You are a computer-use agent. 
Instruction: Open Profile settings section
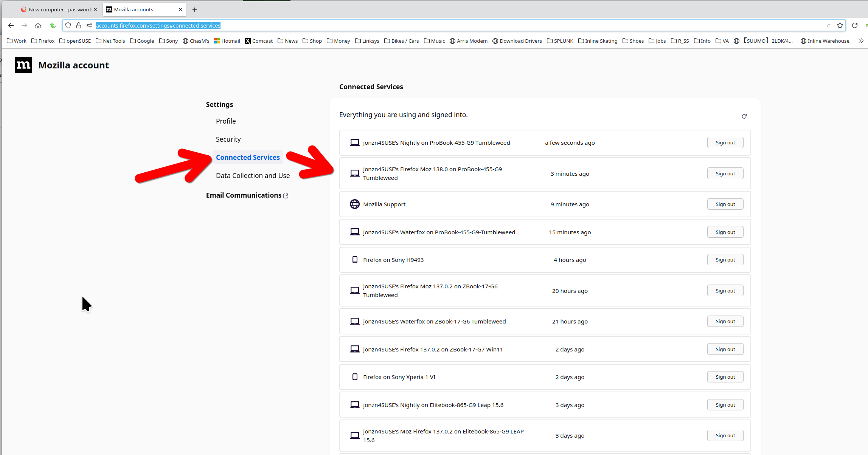tap(226, 121)
